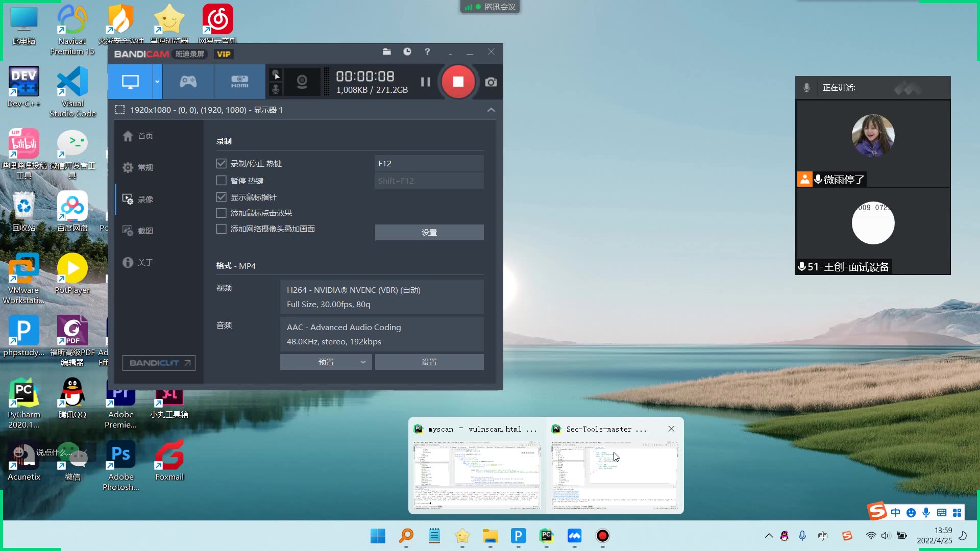This screenshot has width=980, height=551.
Task: Enable pause hotkey checkbox
Action: pos(221,181)
